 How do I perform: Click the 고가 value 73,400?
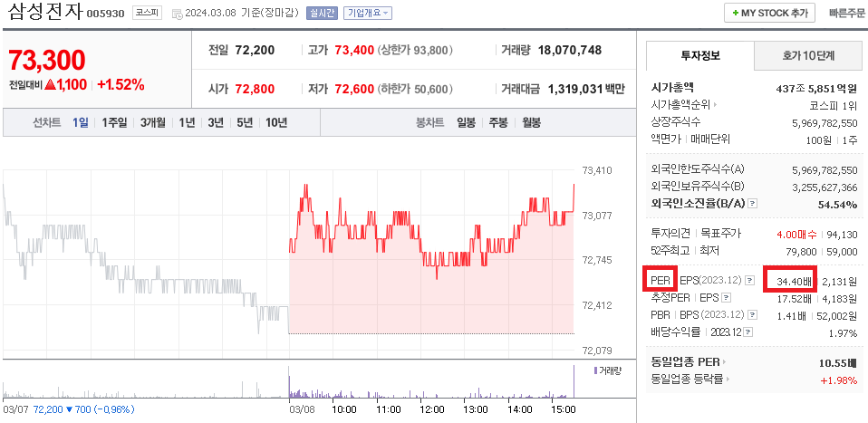click(354, 51)
